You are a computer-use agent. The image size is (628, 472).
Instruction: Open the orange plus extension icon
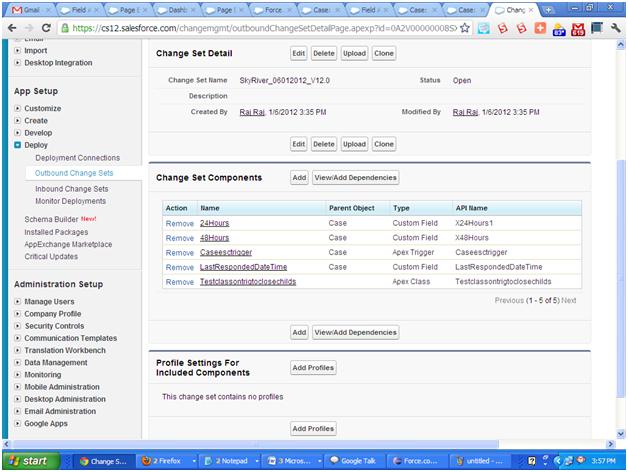point(540,28)
